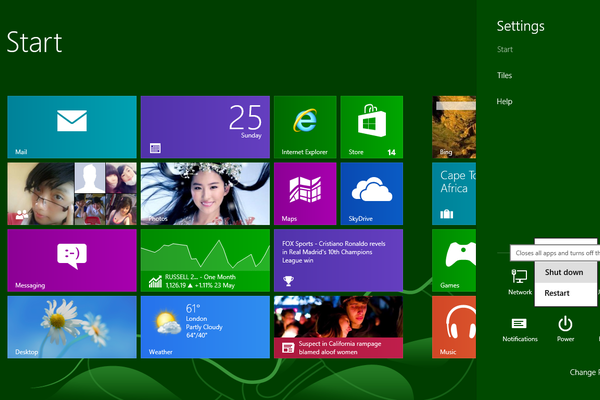Viewport: 600px width, 400px height.
Task: Open the Photos tile
Action: point(205,194)
